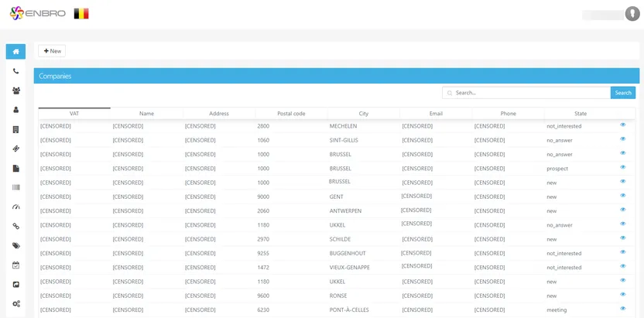Image resolution: width=644 pixels, height=318 pixels.
Task: Select the ANTWERPEN city cell
Action: (x=345, y=211)
